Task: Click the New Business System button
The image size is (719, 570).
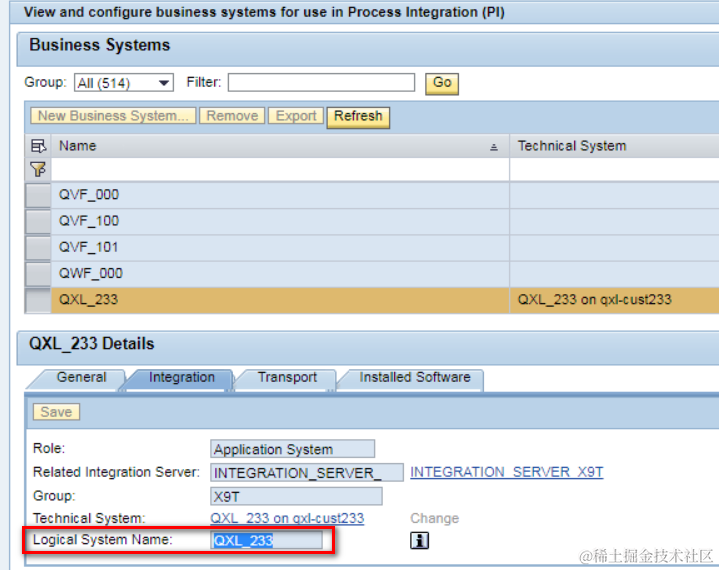Action: 113,116
